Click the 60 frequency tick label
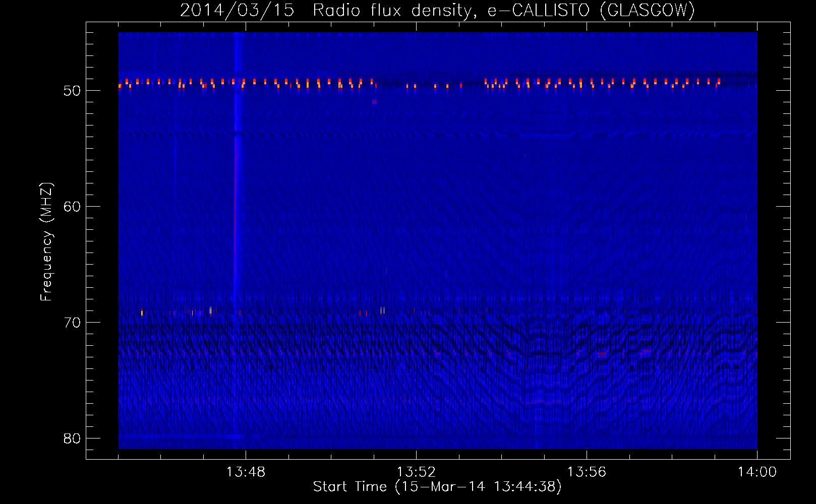This screenshot has width=816, height=504. tap(73, 207)
